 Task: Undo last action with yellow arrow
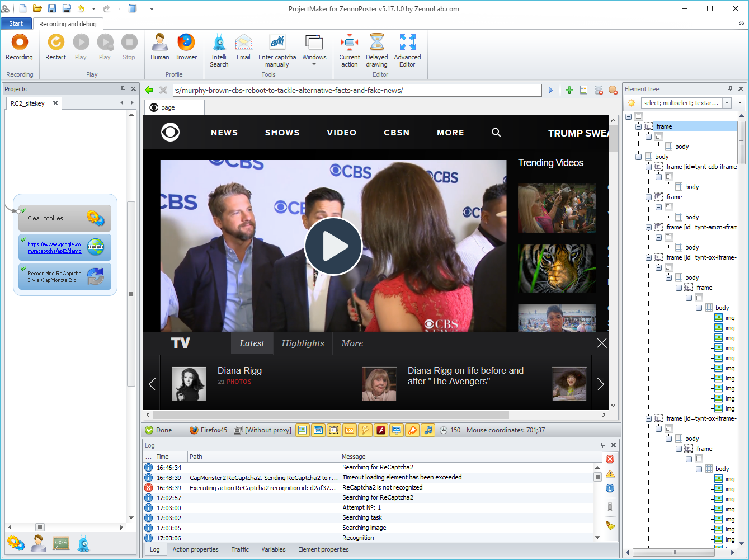82,8
